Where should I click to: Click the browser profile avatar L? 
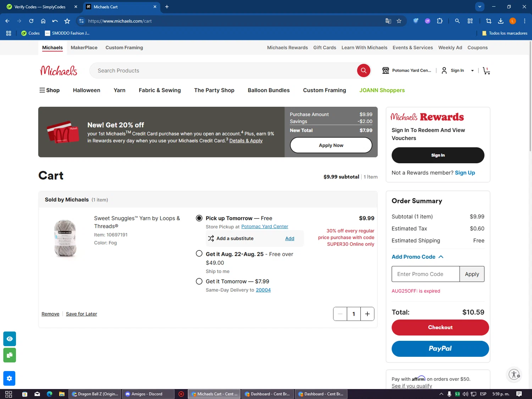pyautogui.click(x=512, y=21)
